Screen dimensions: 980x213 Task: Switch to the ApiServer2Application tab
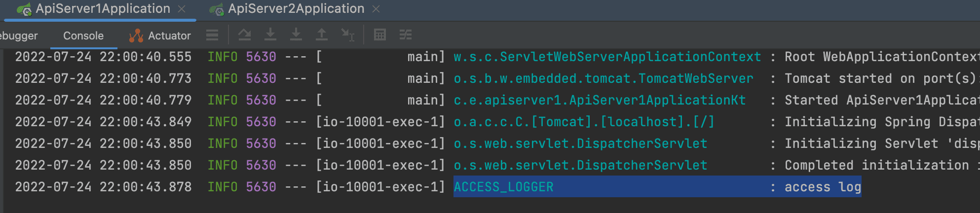296,9
